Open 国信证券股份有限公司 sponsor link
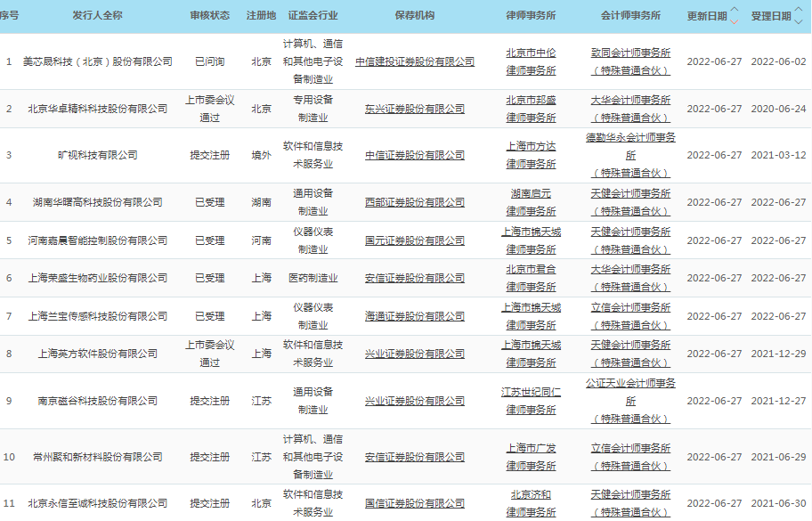Screen dimensions: 812x521 (415, 503)
